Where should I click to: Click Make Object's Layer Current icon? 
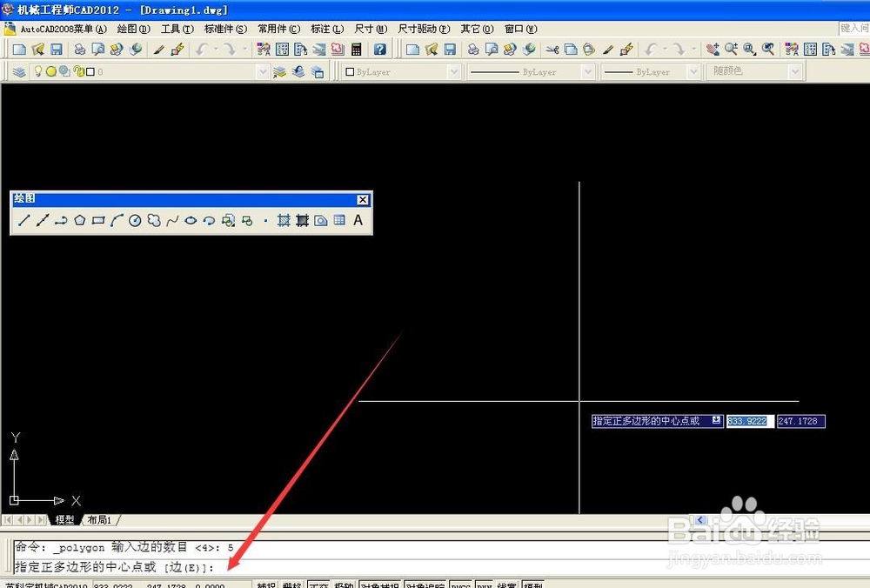coord(279,71)
